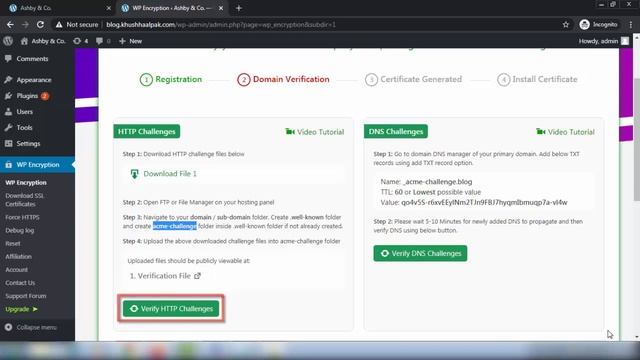Open Comments in the sidebar
Image resolution: width=640 pixels, height=360 pixels.
[32, 59]
